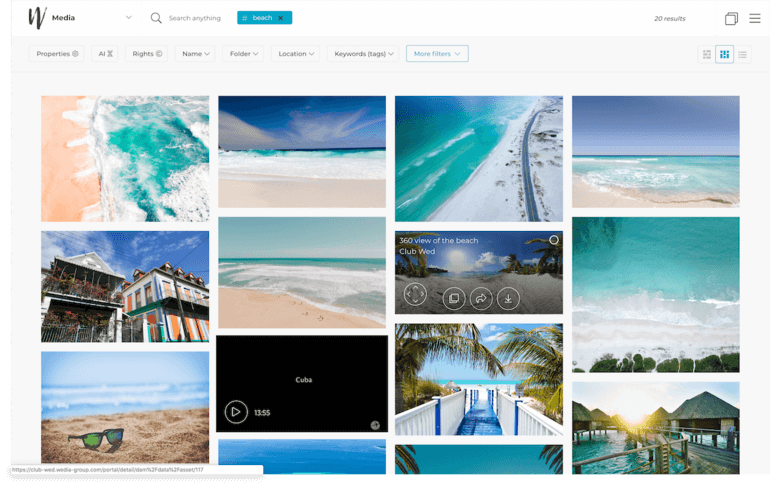Open overwater bungalows thumbnail

(x=656, y=428)
